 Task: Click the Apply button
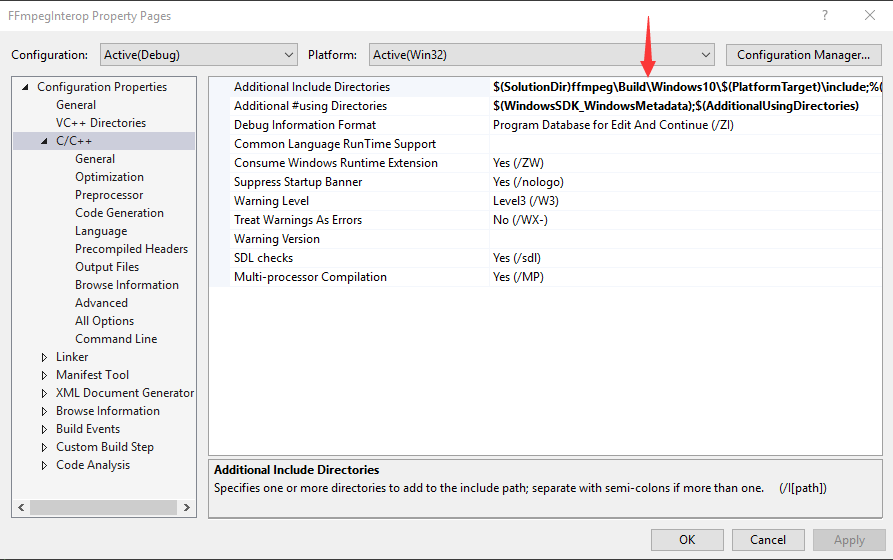tap(849, 539)
